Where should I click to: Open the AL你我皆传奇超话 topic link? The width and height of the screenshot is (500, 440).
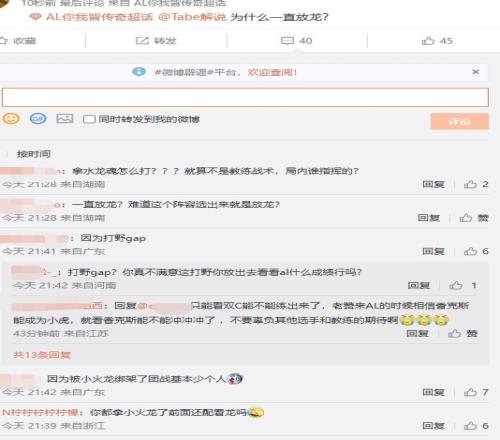pos(99,17)
